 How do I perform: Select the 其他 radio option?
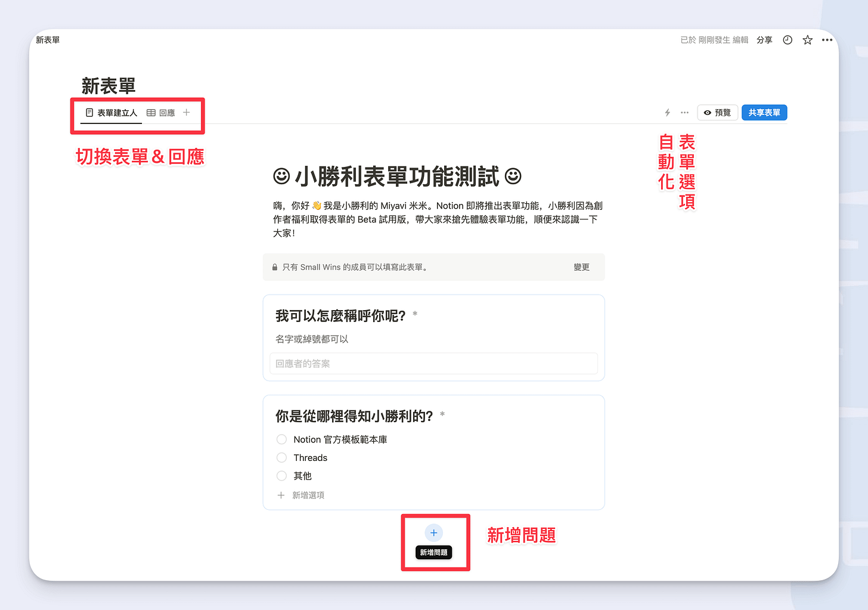[282, 476]
